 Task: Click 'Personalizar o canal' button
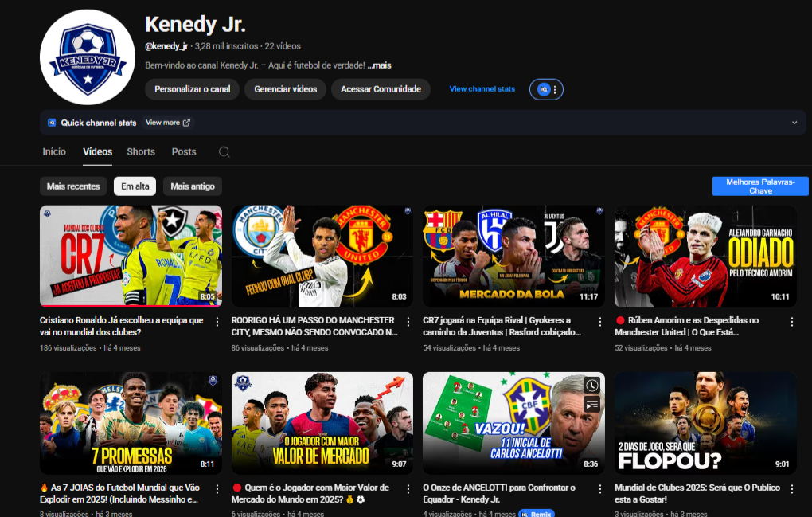click(192, 89)
